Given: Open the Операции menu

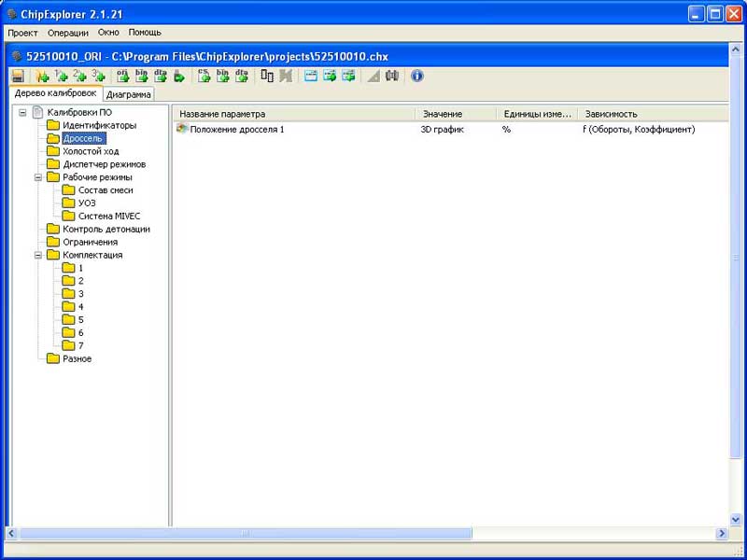Looking at the screenshot, I should (x=68, y=33).
